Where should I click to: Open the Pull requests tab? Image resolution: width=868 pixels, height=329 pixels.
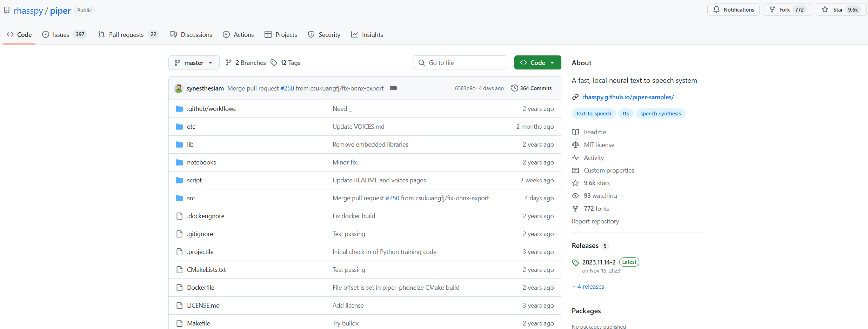[x=128, y=34]
